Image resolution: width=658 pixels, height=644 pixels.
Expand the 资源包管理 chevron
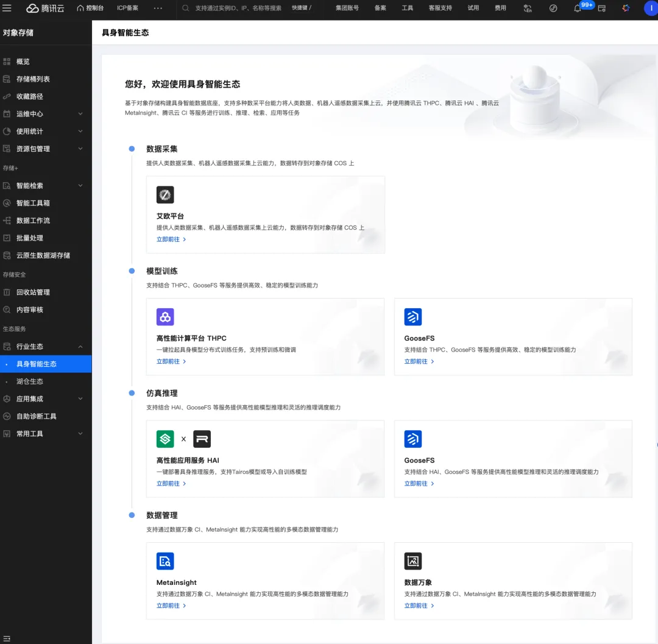[x=80, y=149]
